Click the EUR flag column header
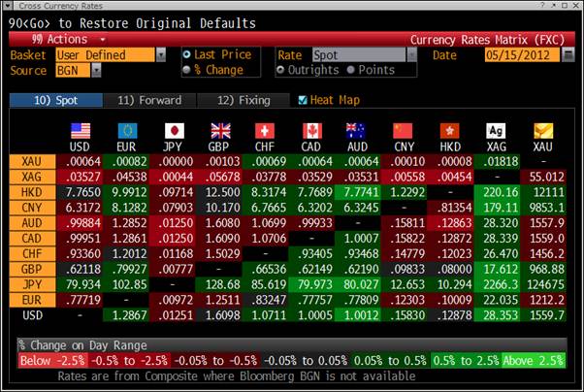 pyautogui.click(x=127, y=130)
